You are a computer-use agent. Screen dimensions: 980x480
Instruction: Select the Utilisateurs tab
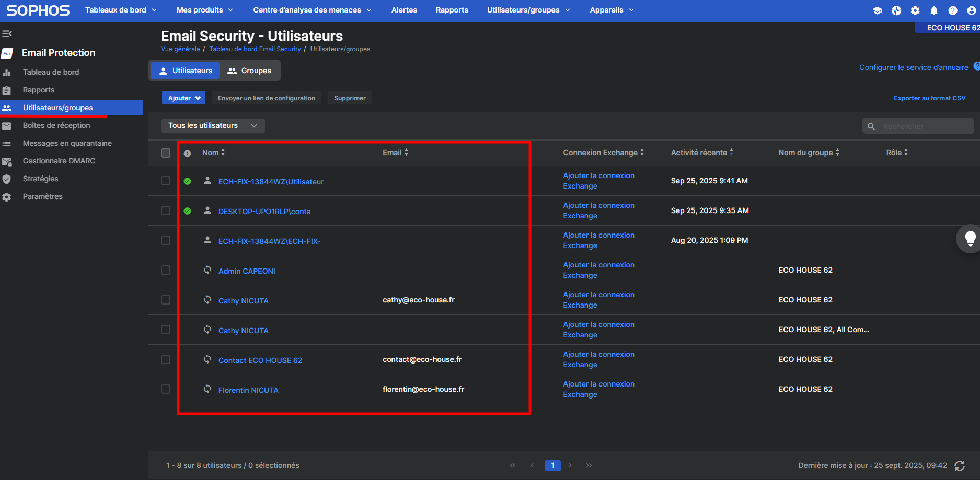(x=186, y=71)
